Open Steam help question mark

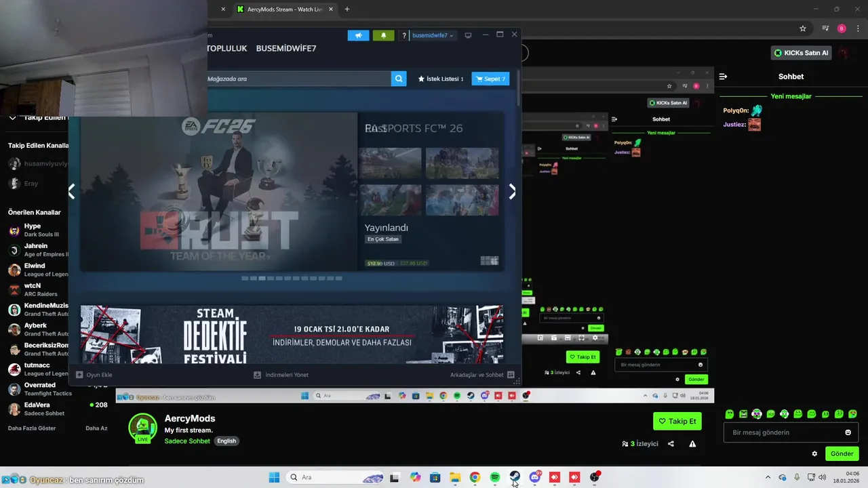tap(404, 35)
